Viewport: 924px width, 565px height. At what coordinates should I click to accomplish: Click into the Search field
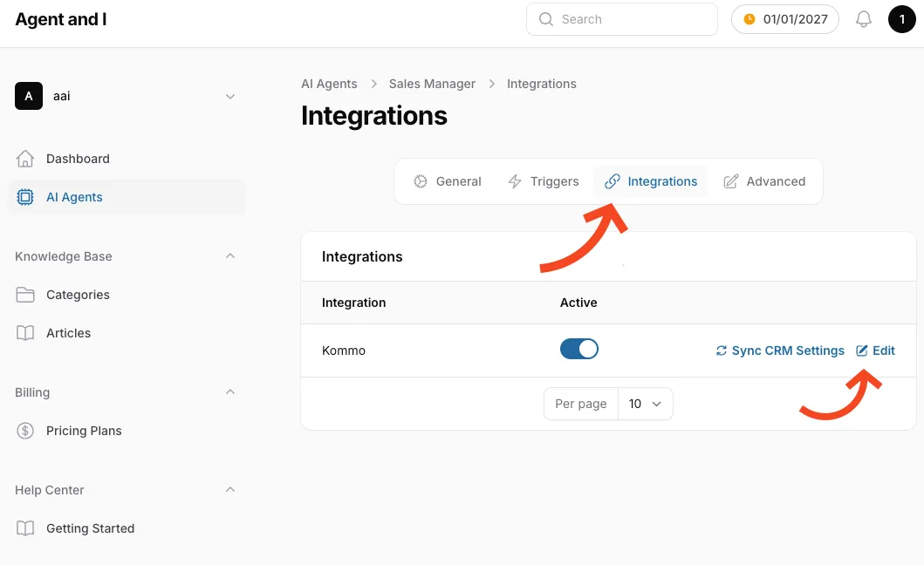(621, 19)
